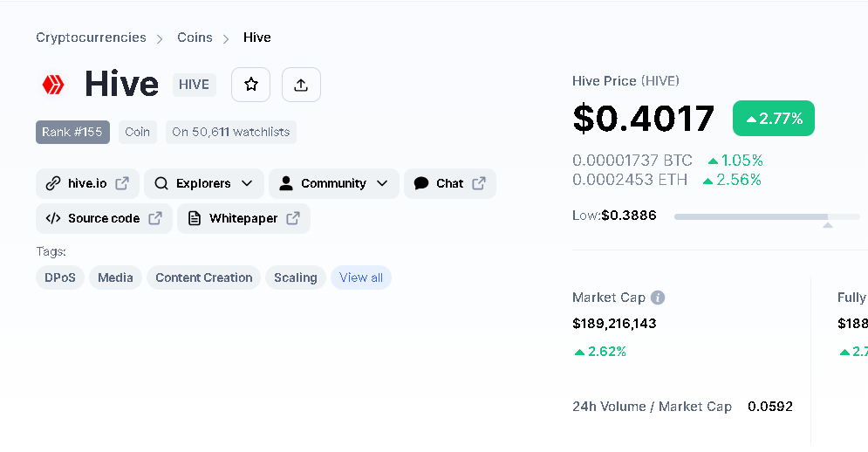Click the Media tag

tap(115, 277)
